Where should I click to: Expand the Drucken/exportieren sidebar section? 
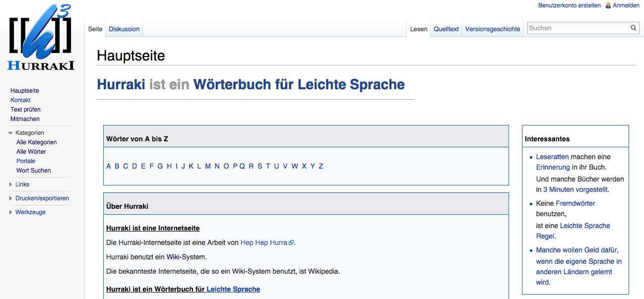[10, 198]
